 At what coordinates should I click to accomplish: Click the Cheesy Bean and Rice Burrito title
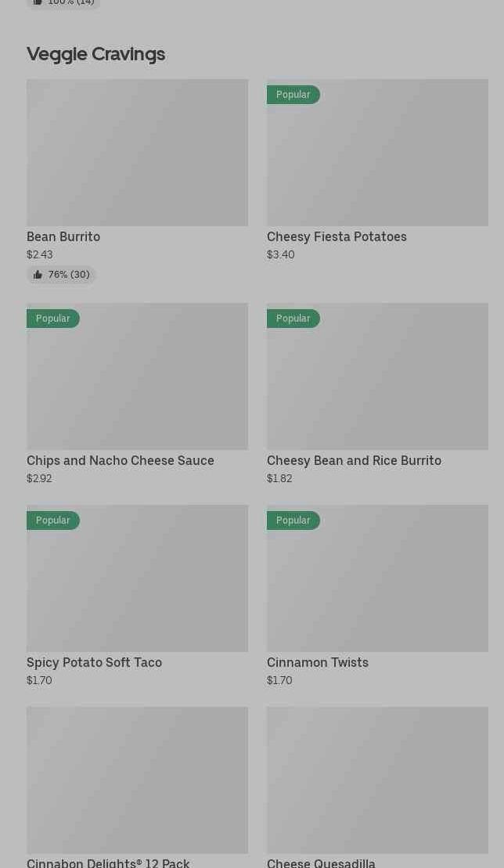[354, 460]
